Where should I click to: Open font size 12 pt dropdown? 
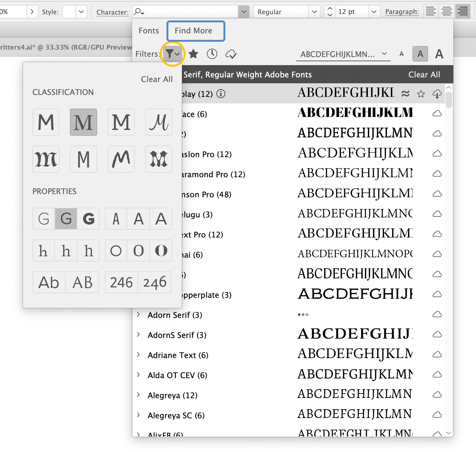pos(374,12)
